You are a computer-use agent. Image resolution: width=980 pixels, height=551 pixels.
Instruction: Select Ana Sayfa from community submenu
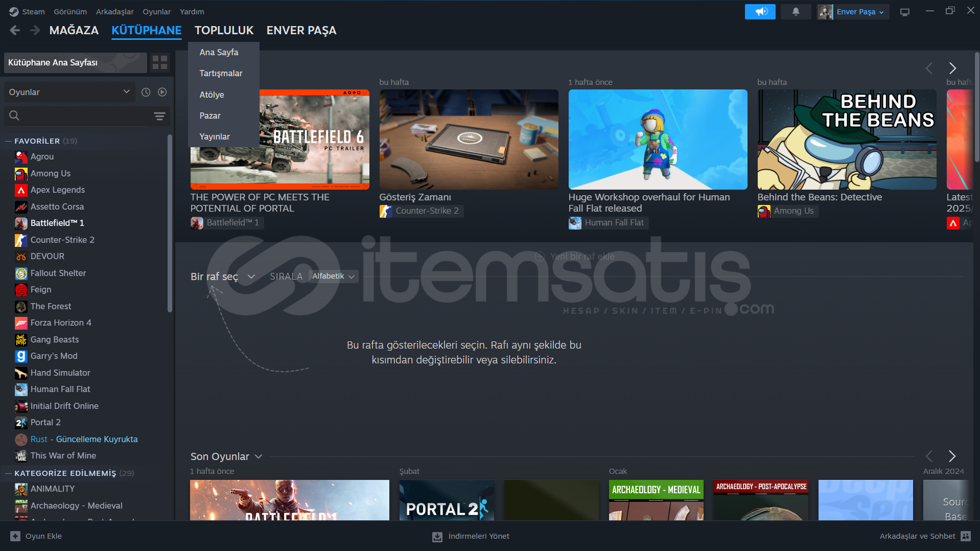224,53
